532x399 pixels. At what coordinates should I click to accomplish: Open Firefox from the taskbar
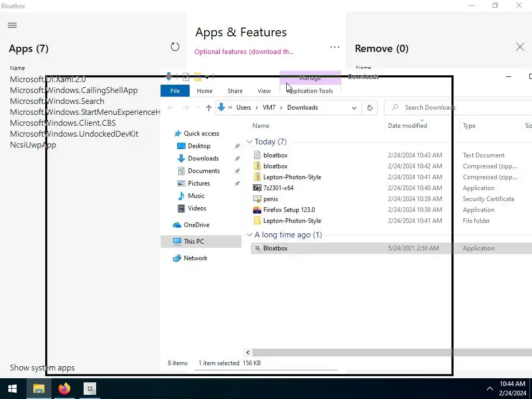click(64, 389)
